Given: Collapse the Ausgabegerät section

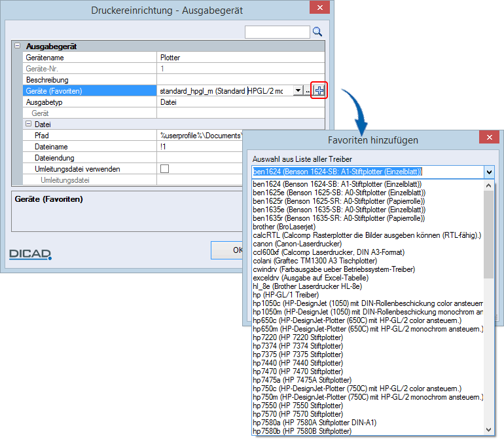Looking at the screenshot, I should 18,46.
